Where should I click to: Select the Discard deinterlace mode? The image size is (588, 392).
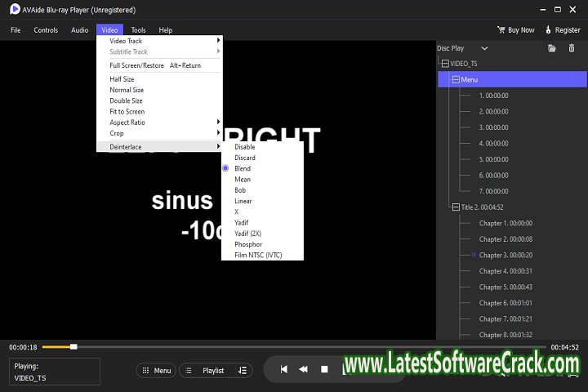click(262, 158)
